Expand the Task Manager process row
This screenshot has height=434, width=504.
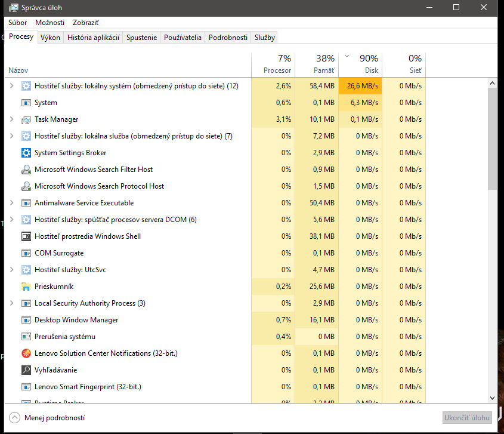pyautogui.click(x=11, y=119)
